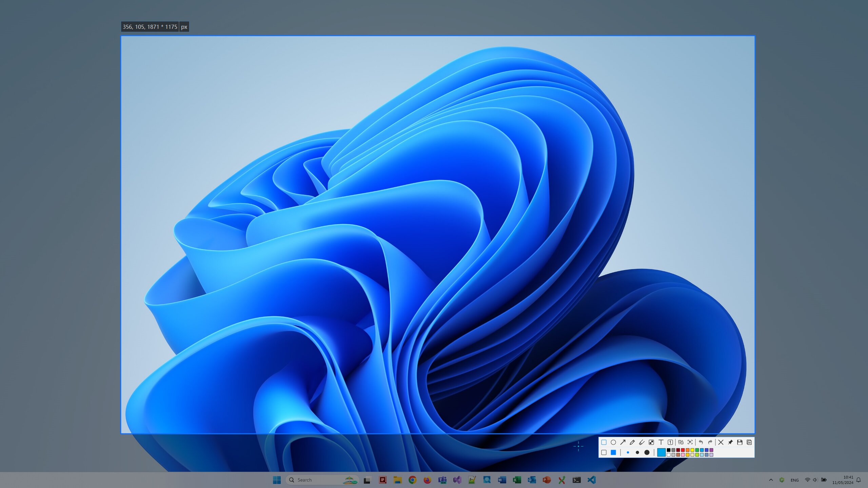Select the ellipse selection tool
The width and height of the screenshot is (868, 488).
[x=614, y=442]
